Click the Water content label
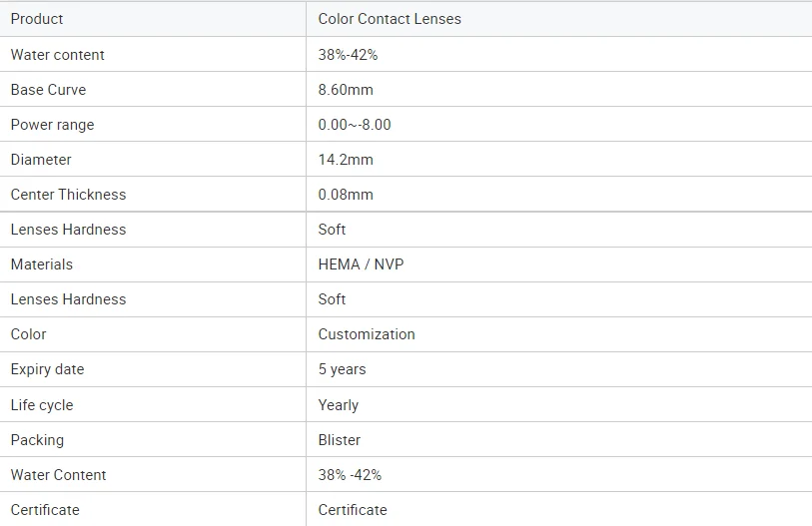 click(x=58, y=54)
